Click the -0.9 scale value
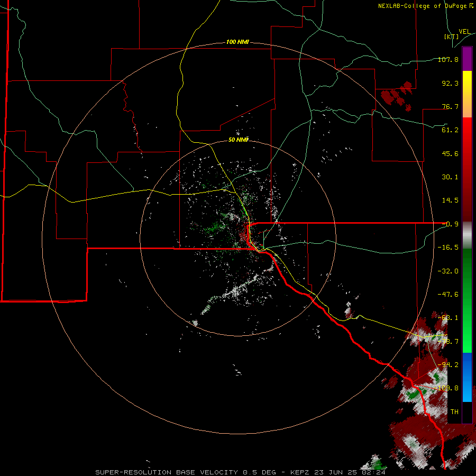Viewport: 476px width, 476px height. pos(450,224)
